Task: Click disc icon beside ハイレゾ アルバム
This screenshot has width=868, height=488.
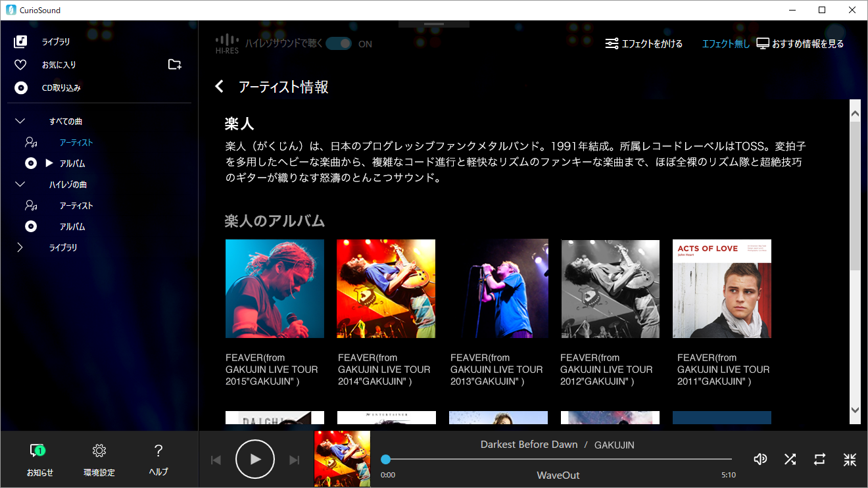Action: pyautogui.click(x=30, y=226)
